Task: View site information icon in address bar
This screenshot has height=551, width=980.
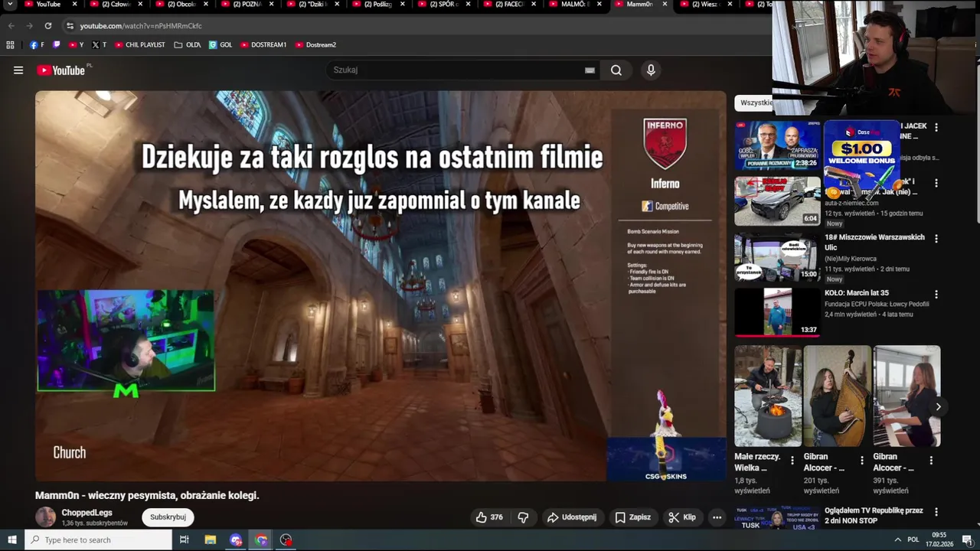Action: coord(70,26)
